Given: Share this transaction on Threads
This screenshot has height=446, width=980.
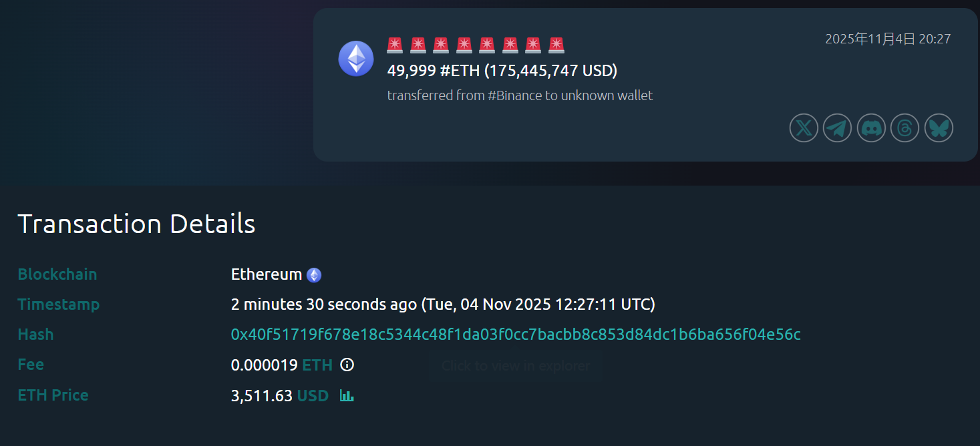Looking at the screenshot, I should click(x=905, y=128).
